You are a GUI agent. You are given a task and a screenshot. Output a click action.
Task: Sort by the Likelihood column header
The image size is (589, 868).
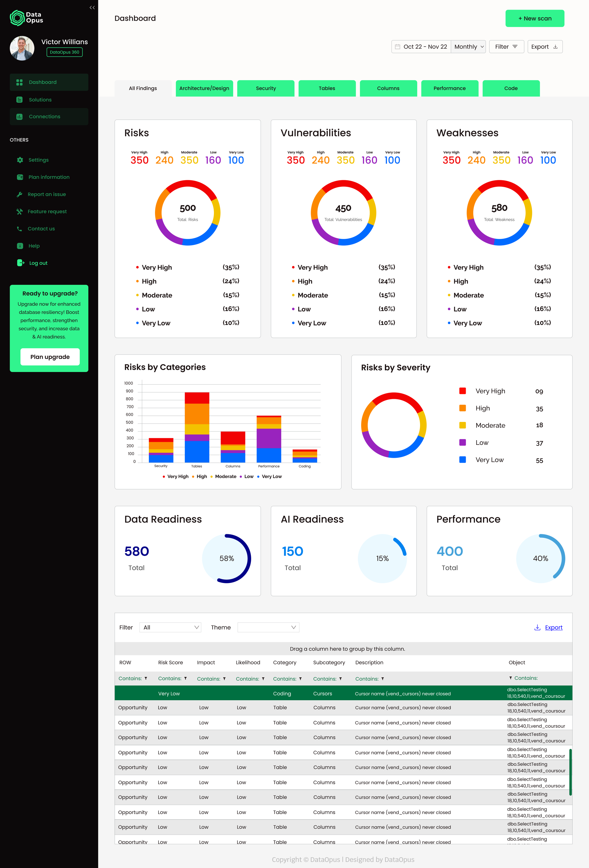click(x=248, y=662)
